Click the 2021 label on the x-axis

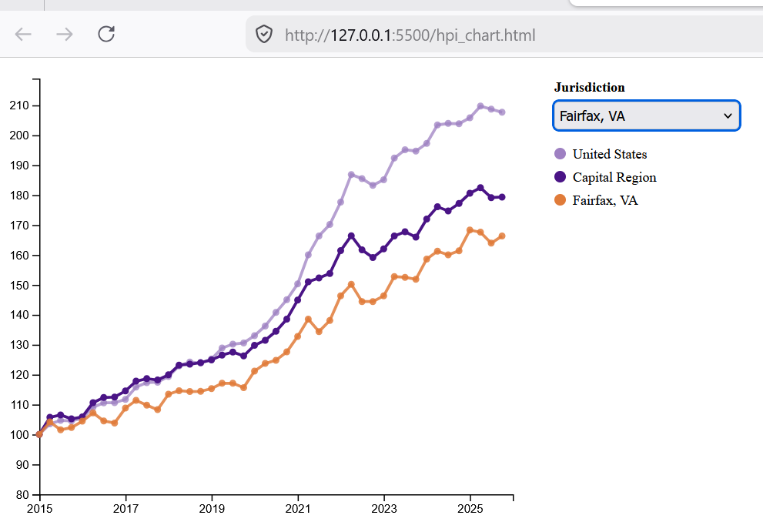pos(298,510)
